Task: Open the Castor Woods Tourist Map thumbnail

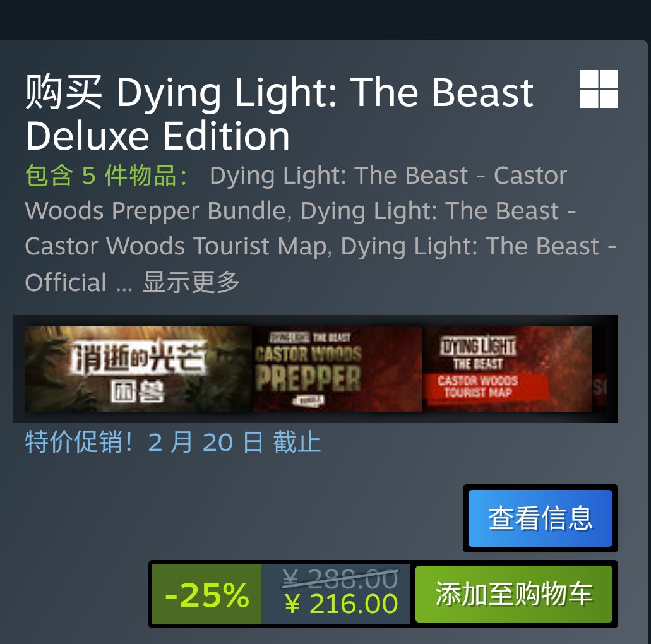Action: (507, 369)
